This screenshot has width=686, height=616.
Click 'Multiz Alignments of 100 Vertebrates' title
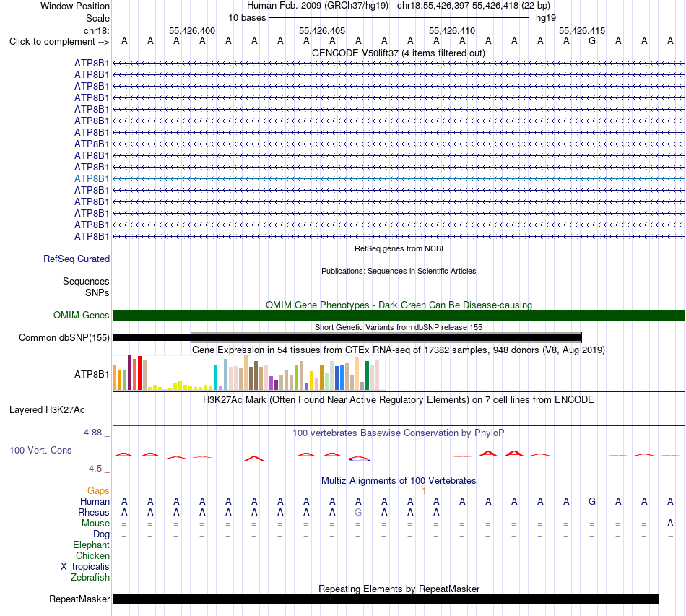[x=399, y=480]
